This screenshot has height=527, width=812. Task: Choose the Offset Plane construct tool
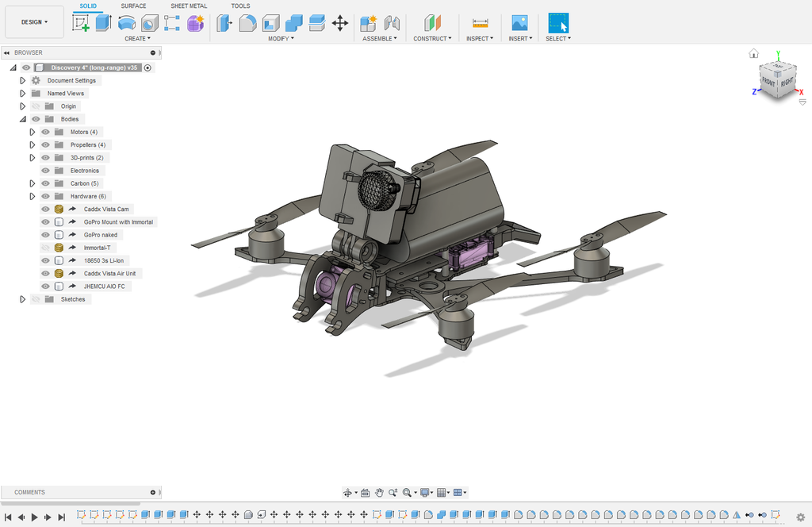(x=432, y=23)
